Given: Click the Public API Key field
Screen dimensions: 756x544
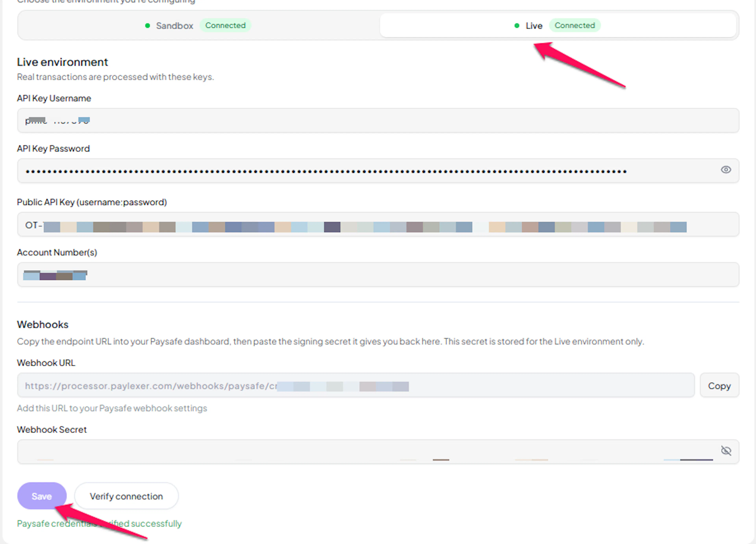Looking at the screenshot, I should pyautogui.click(x=378, y=224).
